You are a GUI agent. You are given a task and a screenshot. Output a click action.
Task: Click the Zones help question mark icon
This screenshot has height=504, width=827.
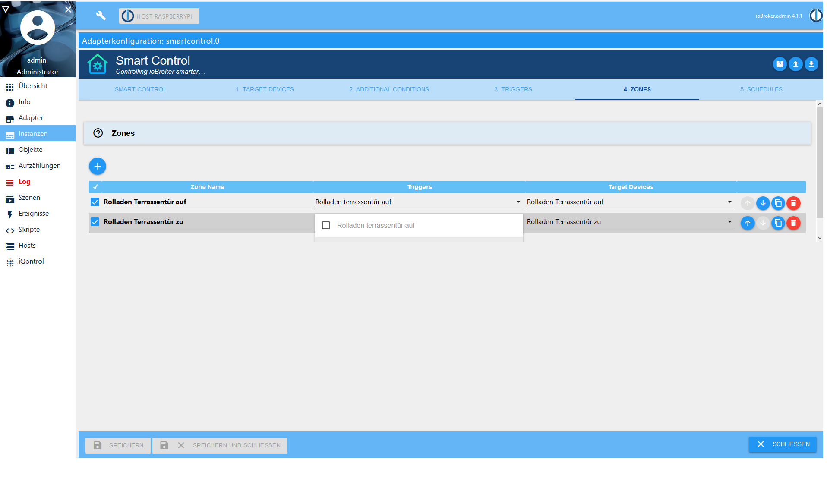[98, 133]
